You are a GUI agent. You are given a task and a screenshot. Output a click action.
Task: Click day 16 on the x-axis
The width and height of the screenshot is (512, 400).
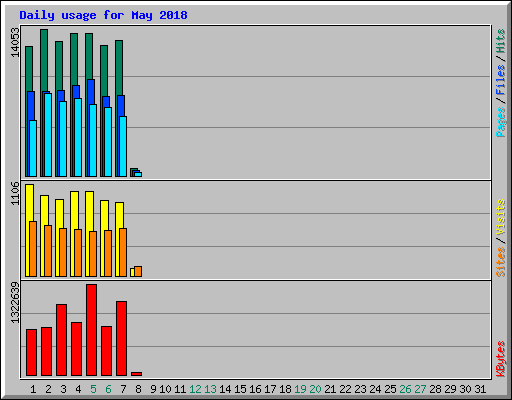pos(255,389)
